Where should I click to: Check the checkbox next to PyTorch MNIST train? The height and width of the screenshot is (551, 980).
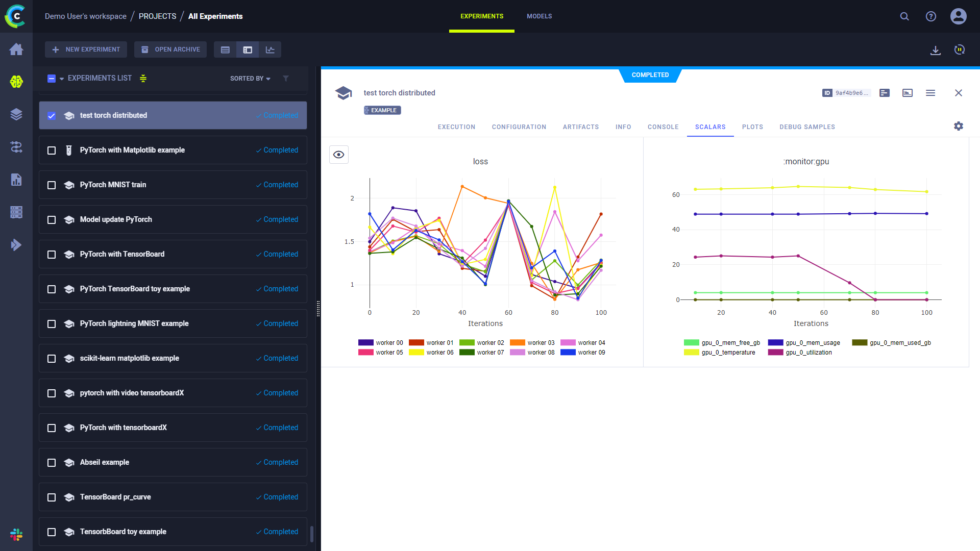point(52,185)
